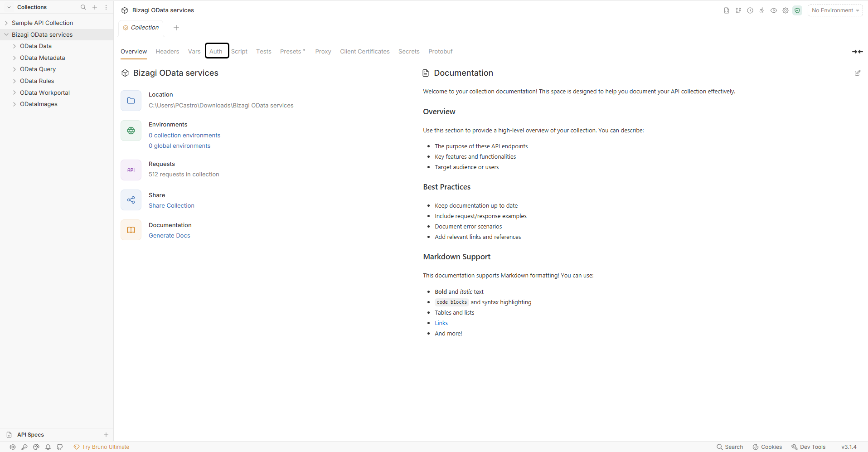Open the OpenAPI spec file icon in header

tap(727, 10)
